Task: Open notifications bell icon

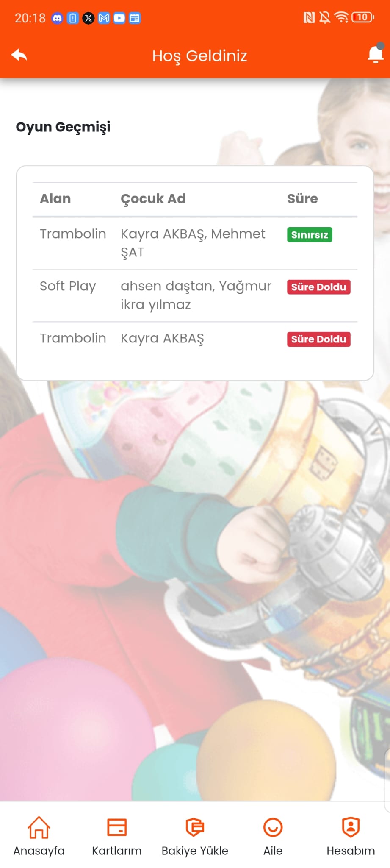Action: click(x=375, y=54)
